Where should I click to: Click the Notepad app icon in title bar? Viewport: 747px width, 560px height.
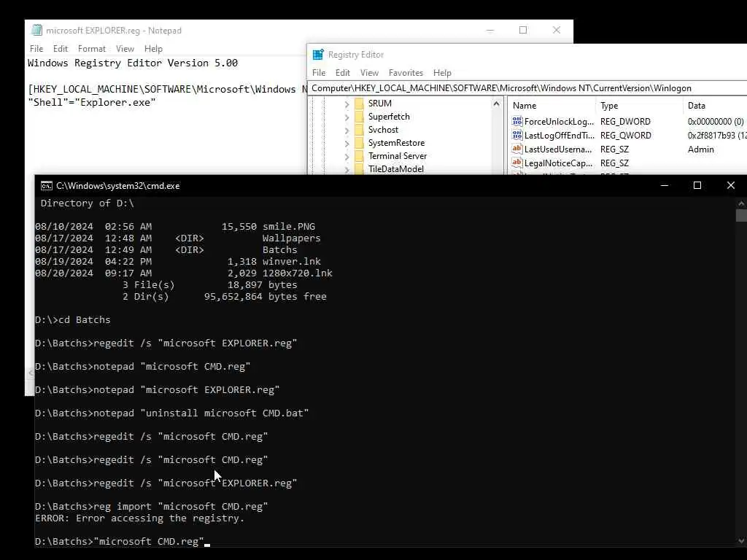(36, 30)
